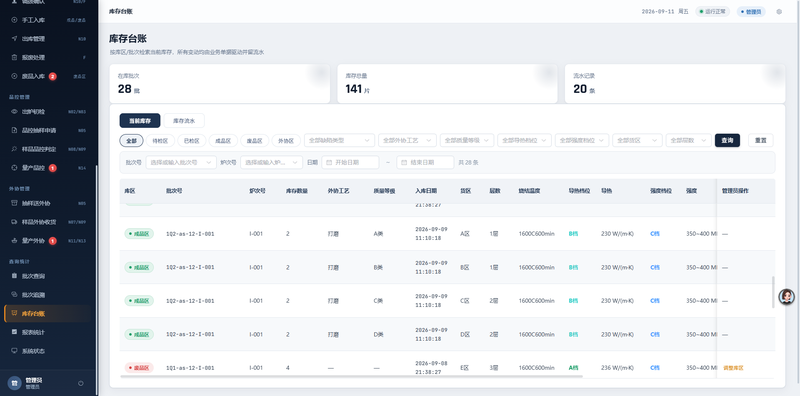
Task: Open 出库管理 in the sidebar
Action: pos(48,39)
